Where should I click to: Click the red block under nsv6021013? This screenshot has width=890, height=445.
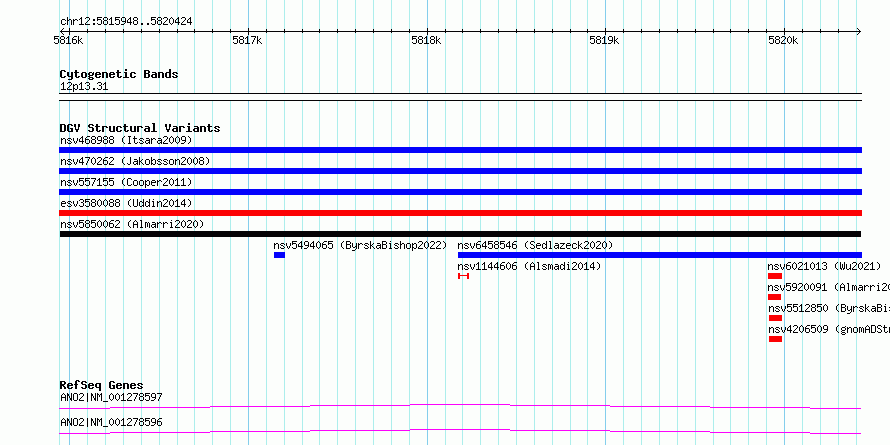coord(775,276)
